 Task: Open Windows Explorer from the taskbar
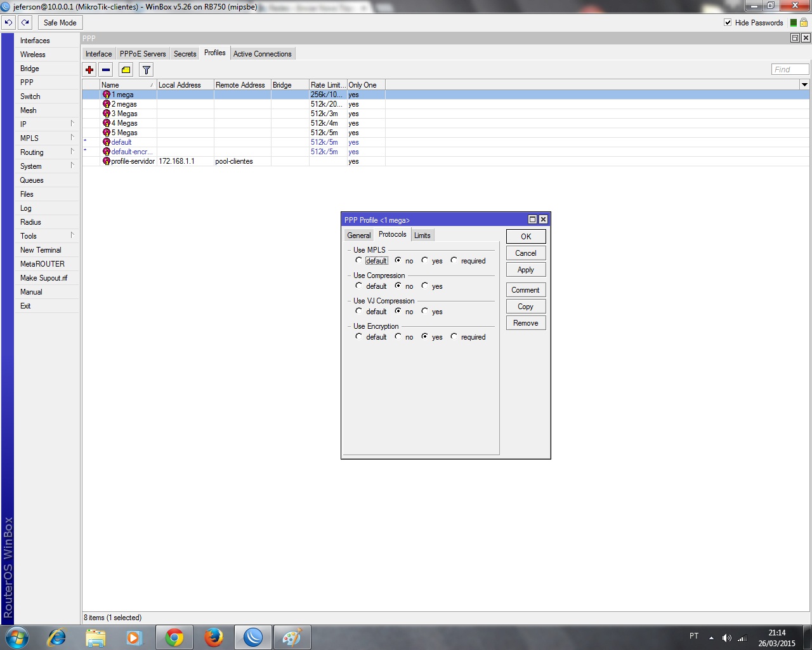tap(95, 637)
